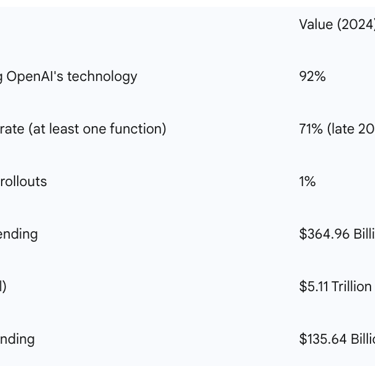Select the $364.96 Billion value cell
The height and width of the screenshot is (366, 375).
337,234
